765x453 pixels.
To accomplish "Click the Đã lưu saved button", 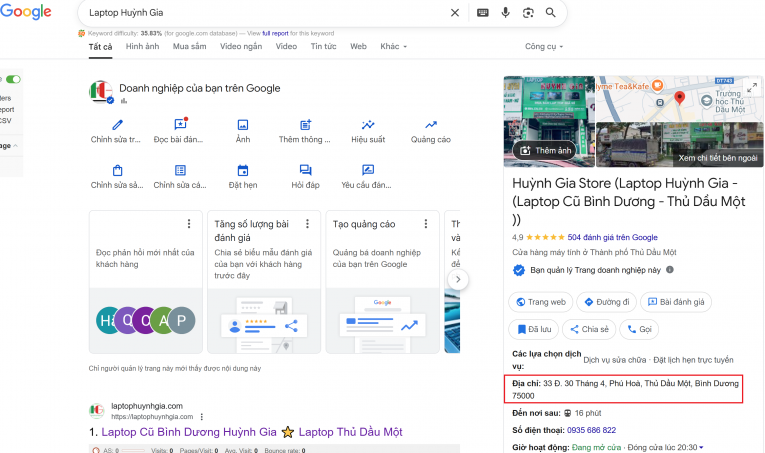I will pos(534,329).
